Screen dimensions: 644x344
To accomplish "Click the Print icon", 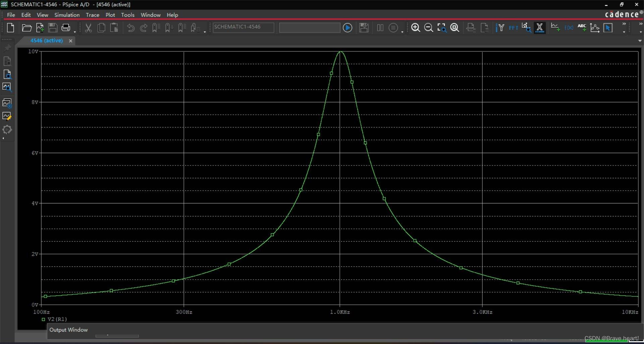I will [x=66, y=28].
